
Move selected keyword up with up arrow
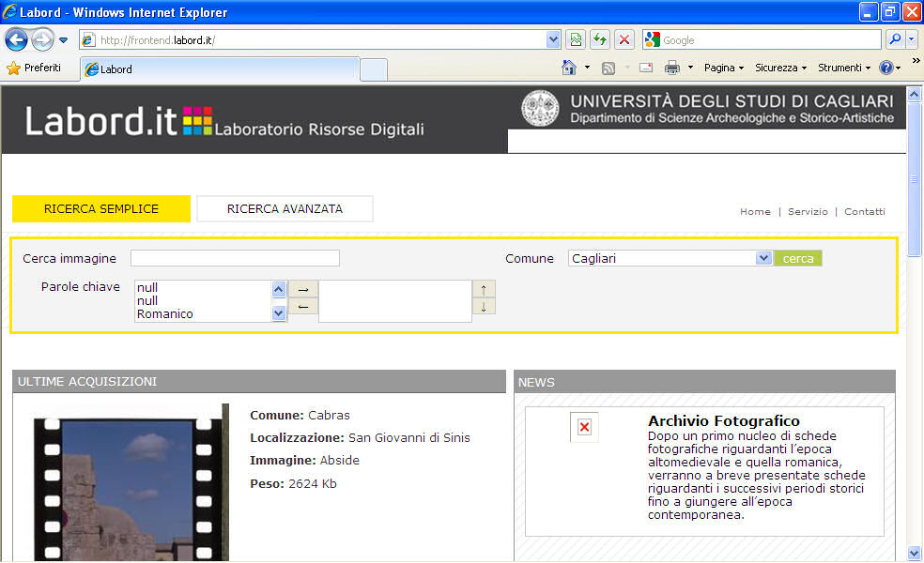pos(484,289)
